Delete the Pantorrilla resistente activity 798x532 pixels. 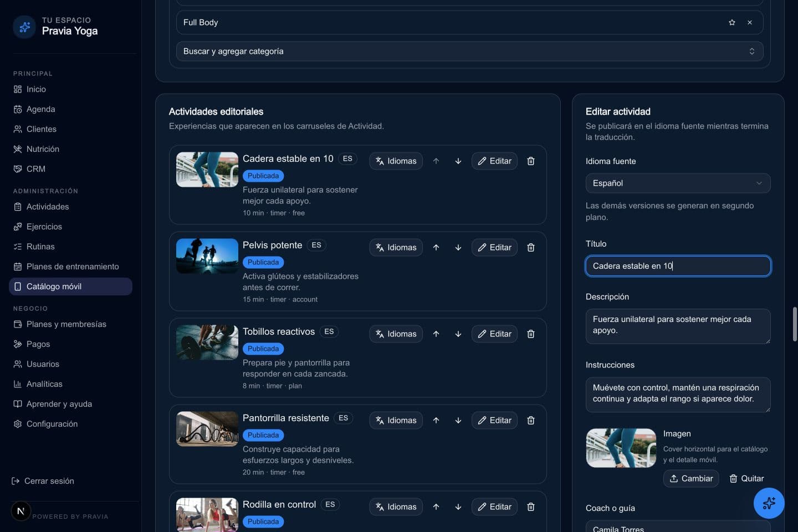[x=531, y=420]
